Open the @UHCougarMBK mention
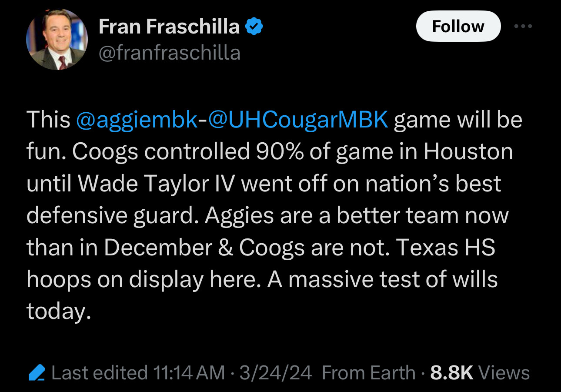The image size is (561, 392). coord(298,120)
